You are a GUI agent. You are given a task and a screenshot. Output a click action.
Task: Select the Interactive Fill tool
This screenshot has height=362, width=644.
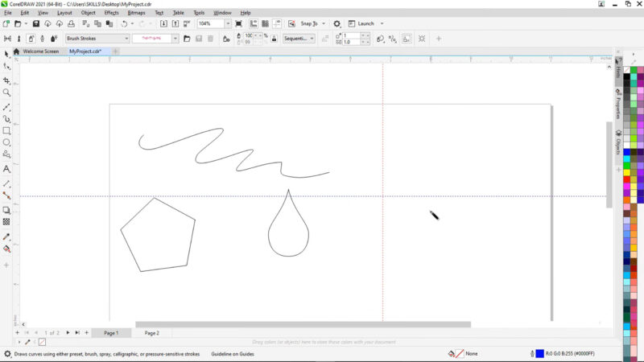pos(6,249)
